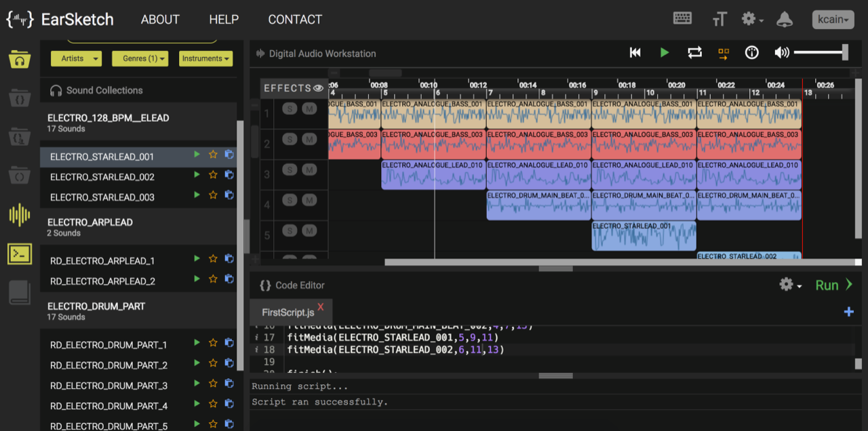Image resolution: width=868 pixels, height=431 pixels.
Task: Open the keyboard shortcuts icon
Action: [x=682, y=19]
